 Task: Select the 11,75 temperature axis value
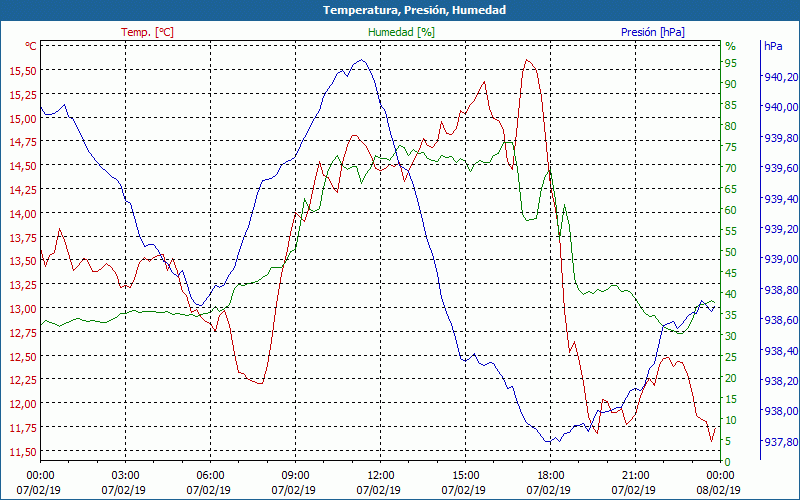point(23,428)
